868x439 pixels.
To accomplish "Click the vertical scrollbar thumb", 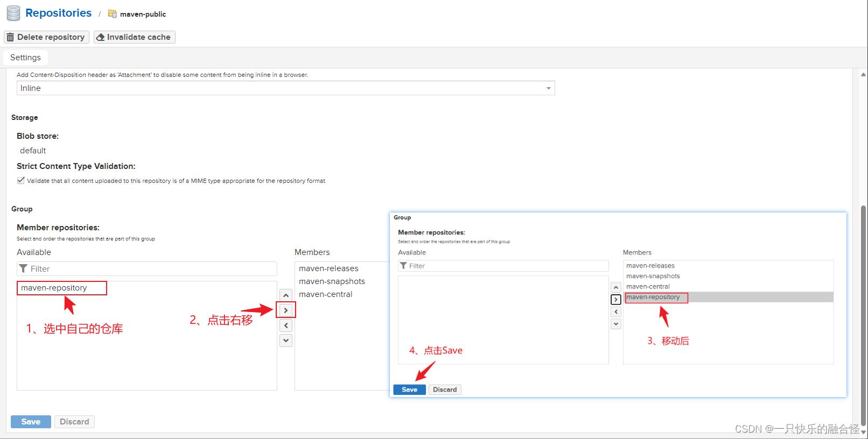I will [864, 315].
